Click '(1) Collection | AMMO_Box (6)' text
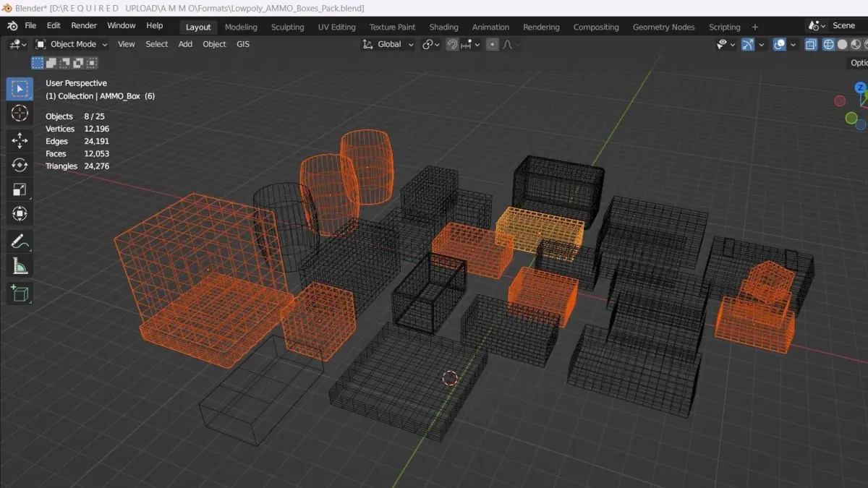Image resolution: width=868 pixels, height=488 pixels. click(x=100, y=96)
